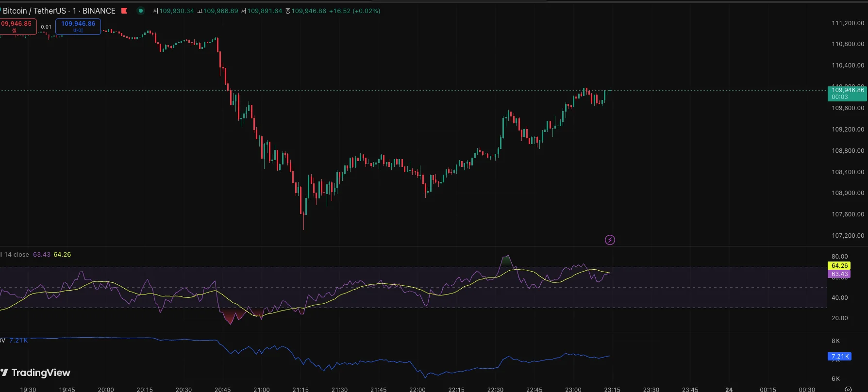The height and width of the screenshot is (392, 868).
Task: Click the 111,200.00 price axis label
Action: (x=848, y=23)
